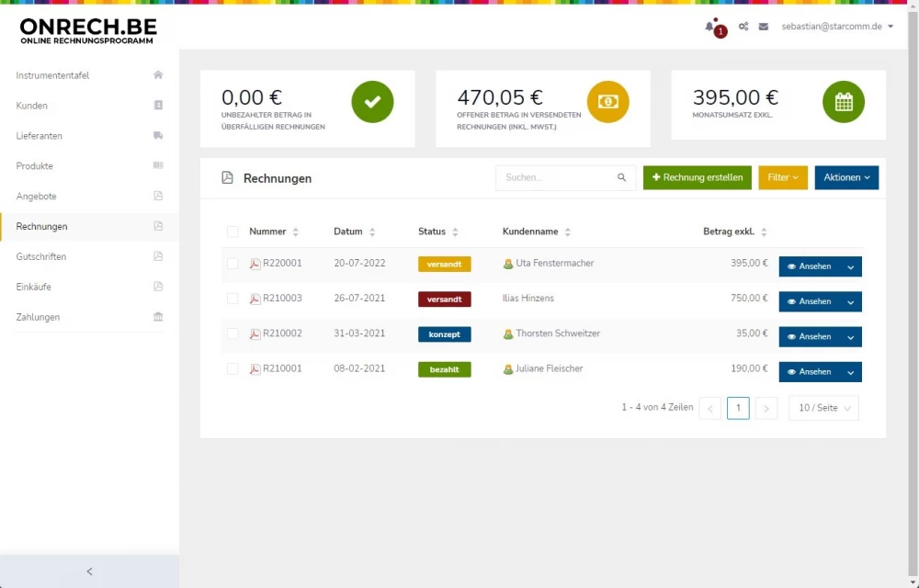
Task: Tick the checkbox for invoice R210003
Action: [233, 299]
